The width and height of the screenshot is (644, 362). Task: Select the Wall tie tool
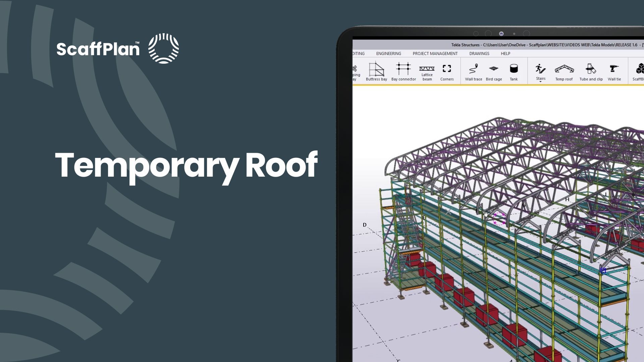pyautogui.click(x=614, y=72)
